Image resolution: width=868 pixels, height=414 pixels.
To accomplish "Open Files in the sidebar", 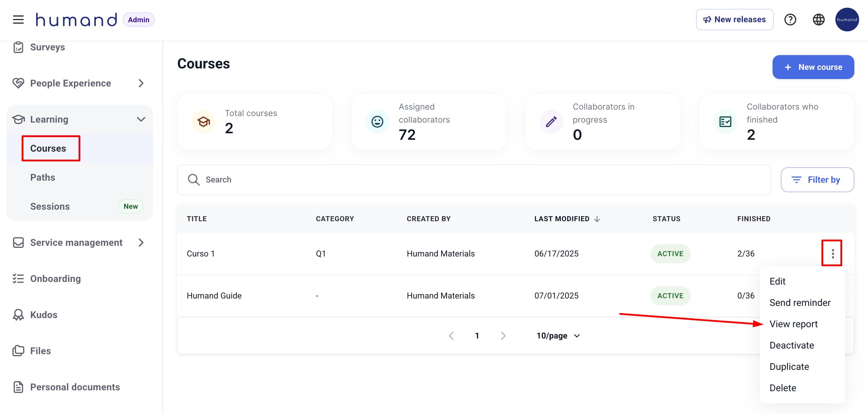I will point(40,351).
